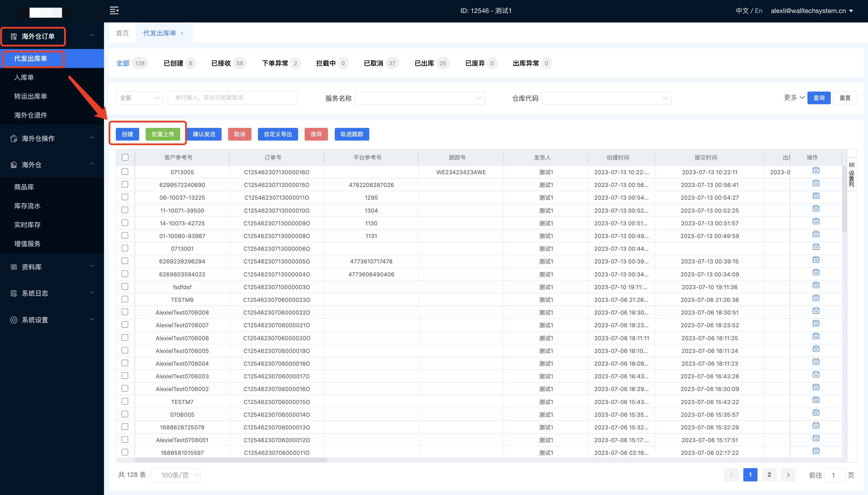The width and height of the screenshot is (868, 495).
Task: Collapse the sidebar with the menu fold icon
Action: (114, 11)
